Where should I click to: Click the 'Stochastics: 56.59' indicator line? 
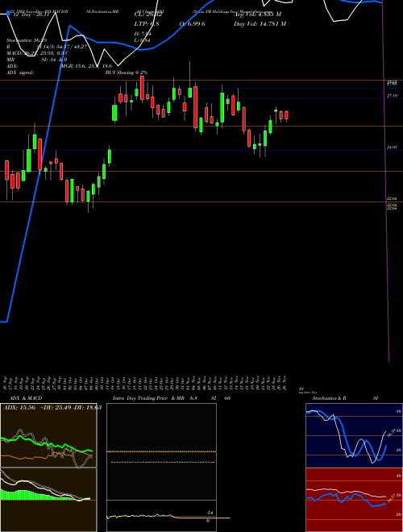tap(27, 40)
